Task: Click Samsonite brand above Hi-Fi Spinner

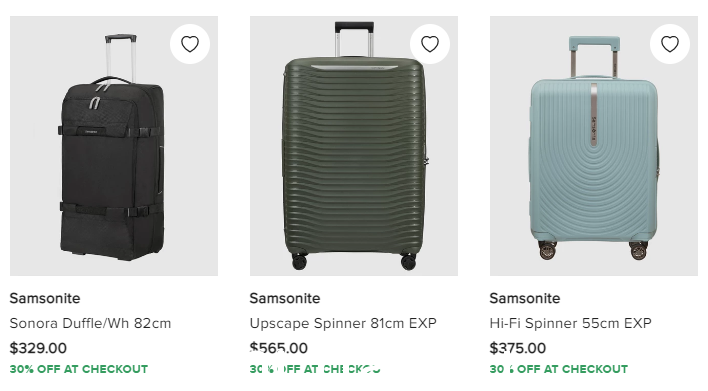Action: click(525, 298)
